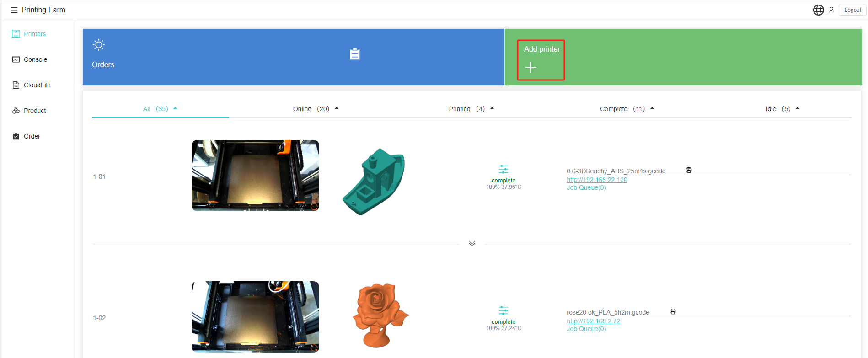Open Job Queue(0) for printer 1-02
The width and height of the screenshot is (868, 358).
click(586, 329)
